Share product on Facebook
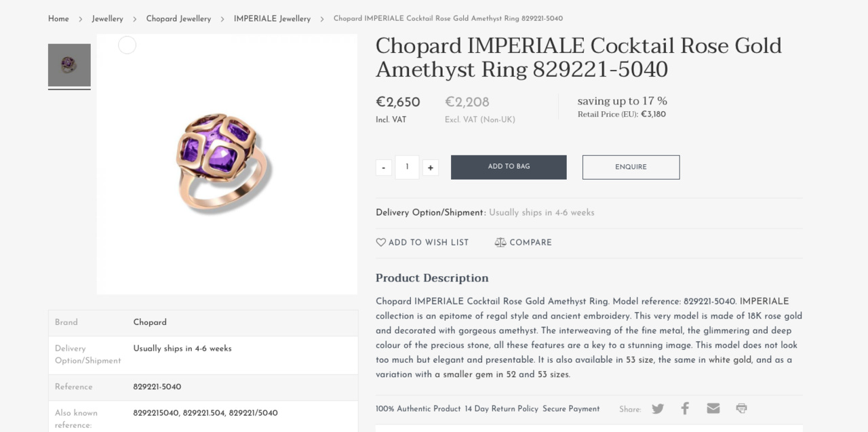 (685, 408)
